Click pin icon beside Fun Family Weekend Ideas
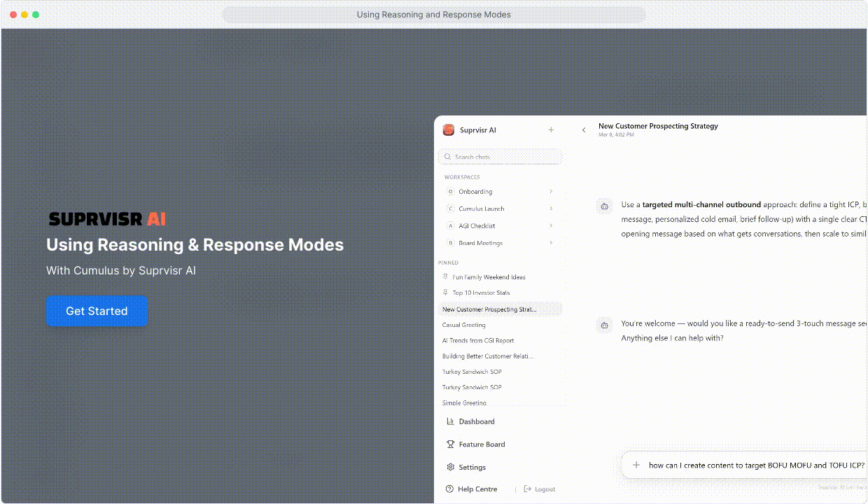Viewport: 868px width, 504px height. click(x=446, y=277)
